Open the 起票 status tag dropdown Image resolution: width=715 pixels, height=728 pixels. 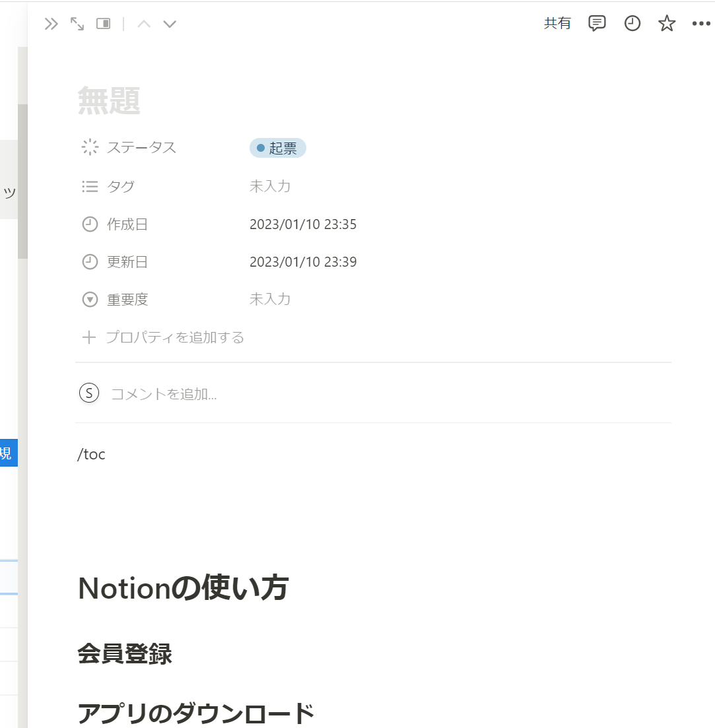[x=278, y=148]
